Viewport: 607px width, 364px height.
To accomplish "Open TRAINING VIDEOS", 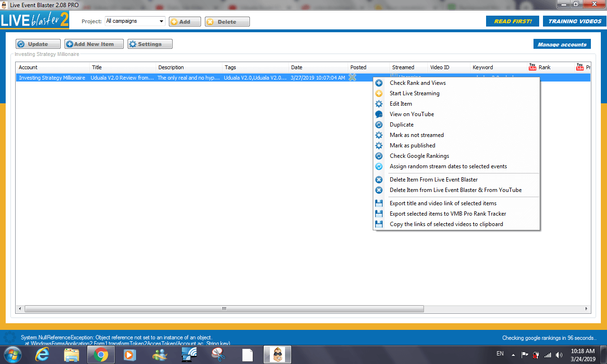I will 575,21.
